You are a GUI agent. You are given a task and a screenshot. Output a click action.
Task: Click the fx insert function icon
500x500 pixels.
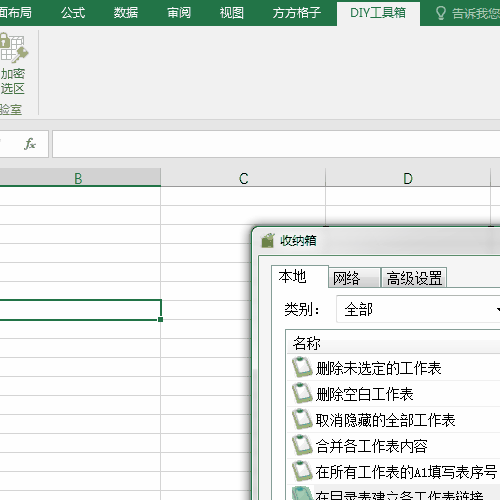click(x=30, y=144)
